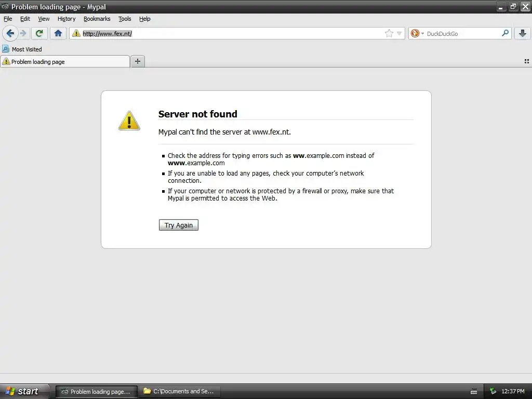Open C:\Documents and Se... taskbar window
Screen dimensions: 532x399
[179, 392]
